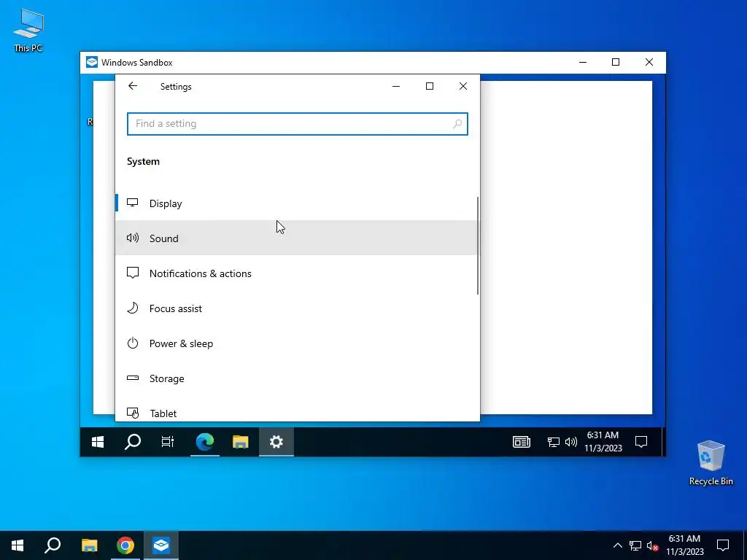Open the Power & sleep settings

click(296, 343)
